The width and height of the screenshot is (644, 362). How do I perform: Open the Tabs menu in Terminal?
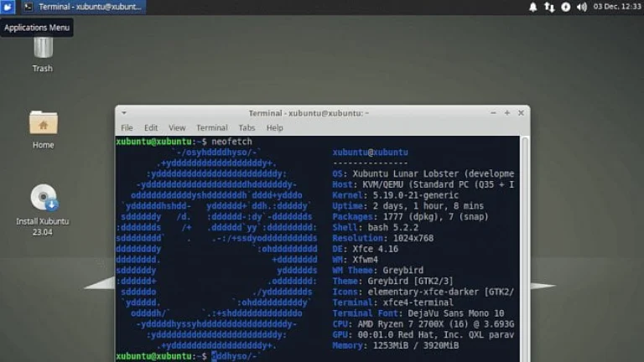tap(247, 127)
